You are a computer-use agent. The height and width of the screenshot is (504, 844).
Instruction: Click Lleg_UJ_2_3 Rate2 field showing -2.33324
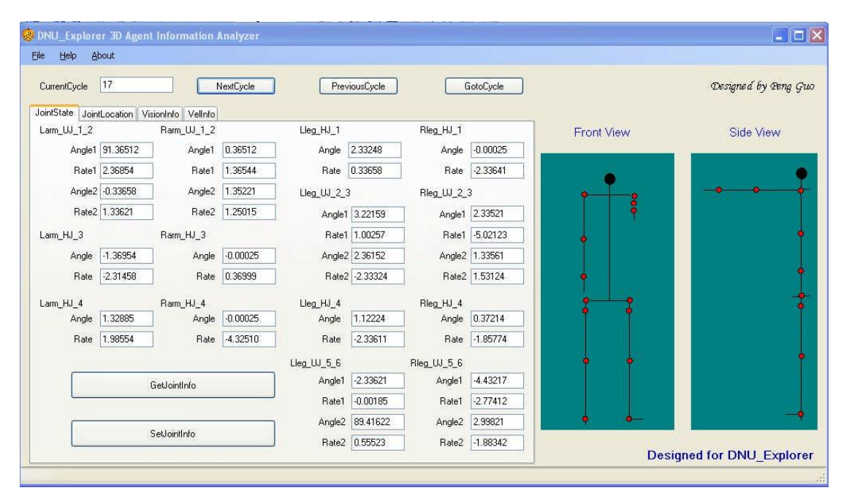click(x=378, y=276)
